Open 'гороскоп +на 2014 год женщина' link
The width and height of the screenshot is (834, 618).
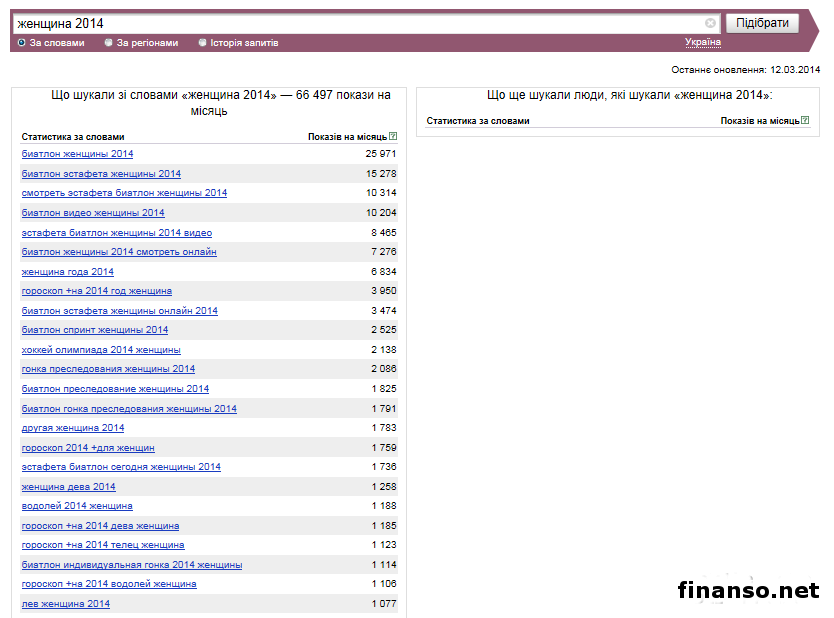(x=96, y=291)
